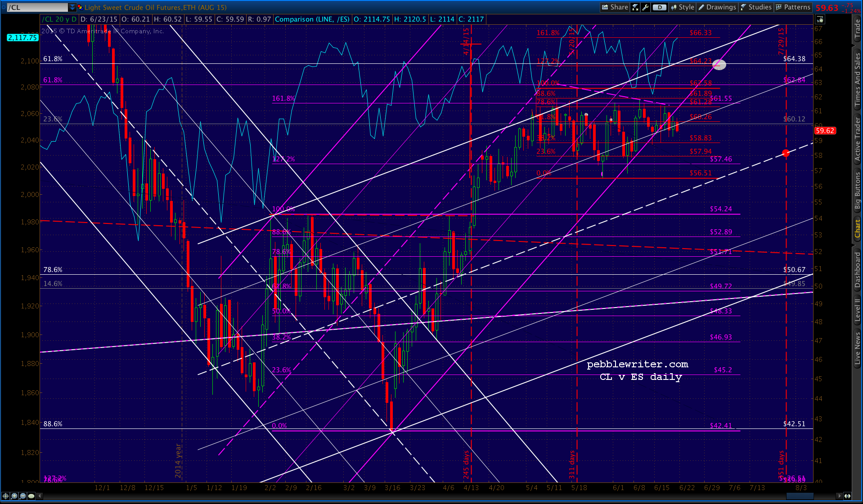Click the small symbol table icon beside the symbol field
The width and height of the screenshot is (863, 504).
click(80, 7)
